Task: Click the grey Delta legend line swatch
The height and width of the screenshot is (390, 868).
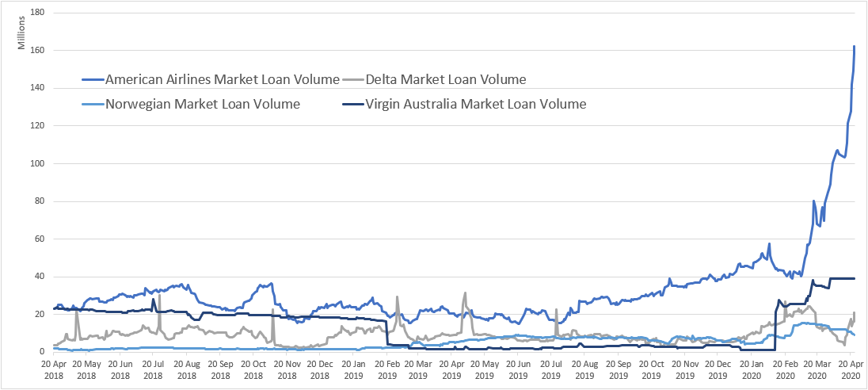Action: tap(352, 80)
